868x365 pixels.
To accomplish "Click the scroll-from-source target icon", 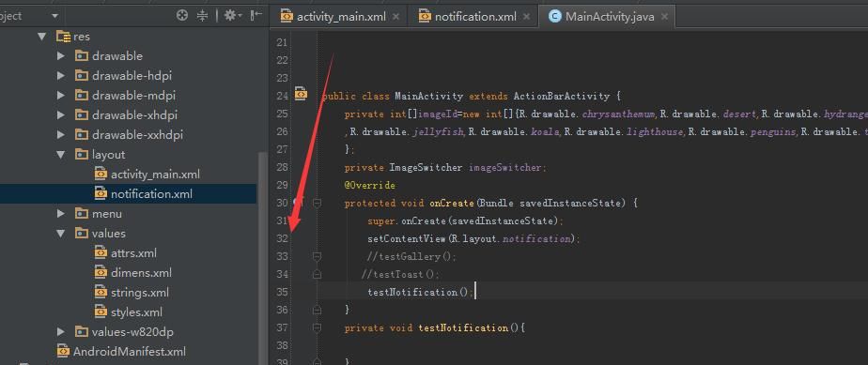I will 182,16.
